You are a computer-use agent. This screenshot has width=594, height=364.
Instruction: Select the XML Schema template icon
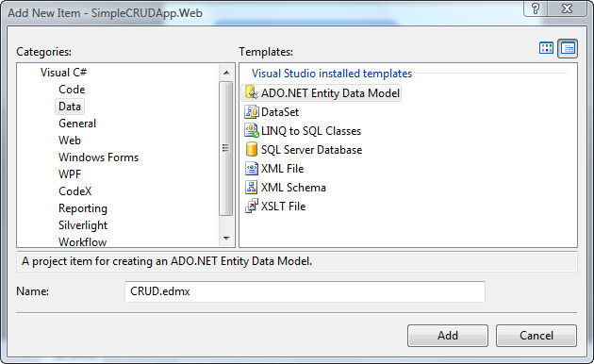(x=251, y=187)
